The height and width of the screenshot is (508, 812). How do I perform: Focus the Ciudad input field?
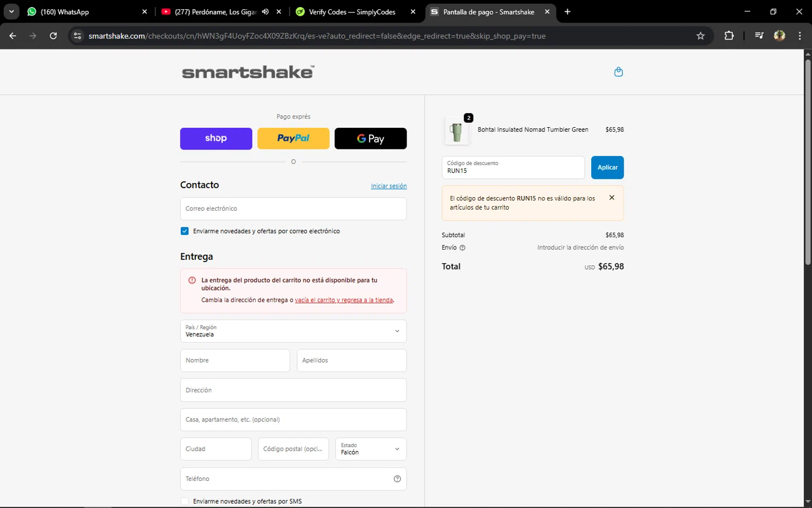tap(216, 449)
